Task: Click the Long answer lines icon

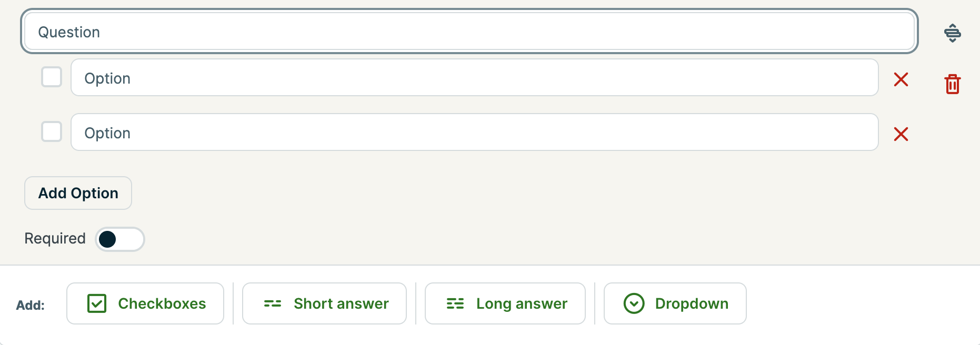Action: [454, 303]
